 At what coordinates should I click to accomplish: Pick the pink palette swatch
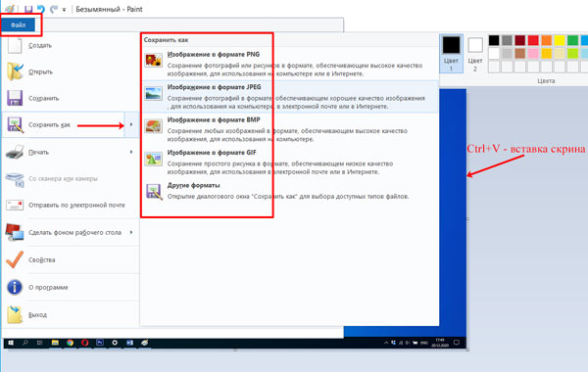point(533,53)
